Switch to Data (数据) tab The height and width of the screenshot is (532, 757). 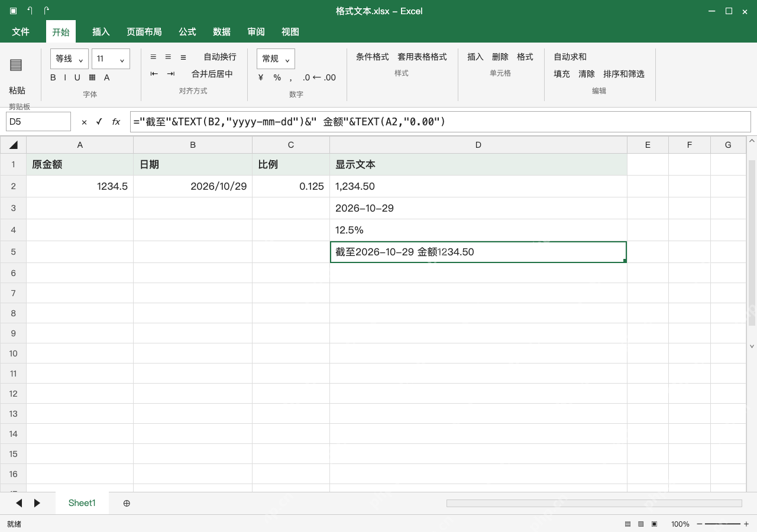(222, 32)
